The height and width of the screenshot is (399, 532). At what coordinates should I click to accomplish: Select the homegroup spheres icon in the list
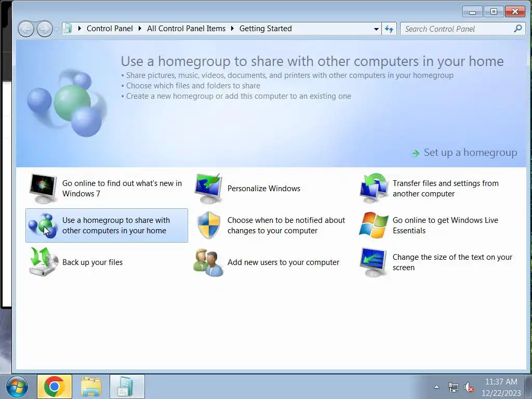pos(43,225)
